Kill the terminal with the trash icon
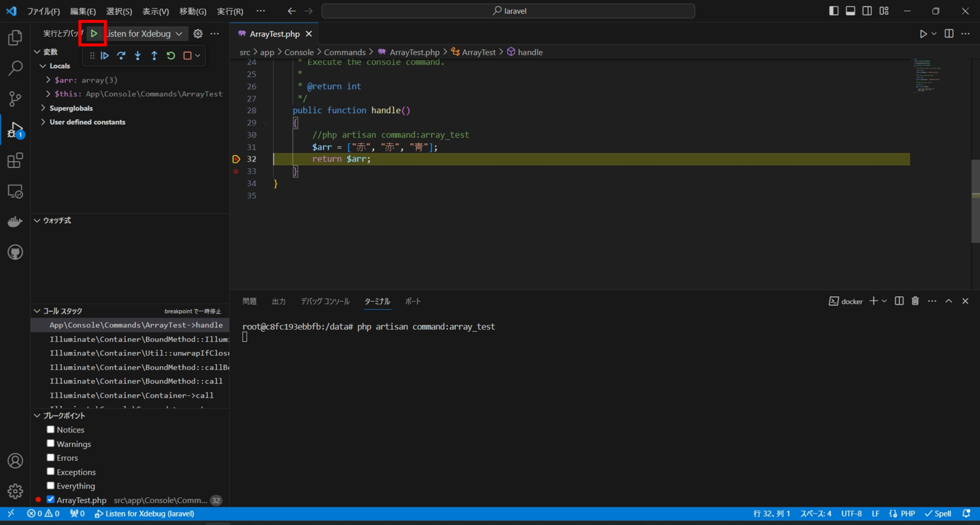 pos(914,301)
